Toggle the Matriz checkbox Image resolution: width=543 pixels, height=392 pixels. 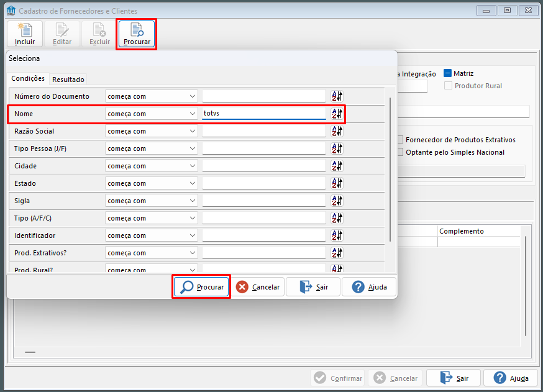click(447, 73)
